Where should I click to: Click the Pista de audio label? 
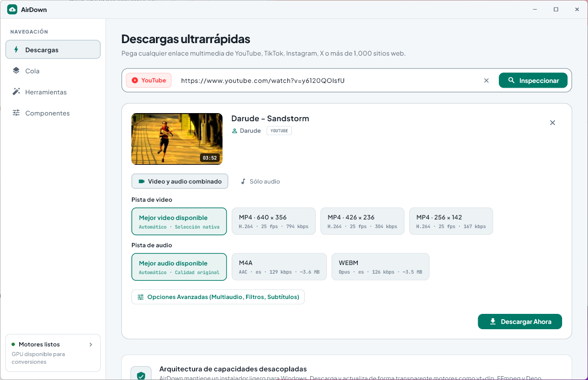(x=152, y=245)
